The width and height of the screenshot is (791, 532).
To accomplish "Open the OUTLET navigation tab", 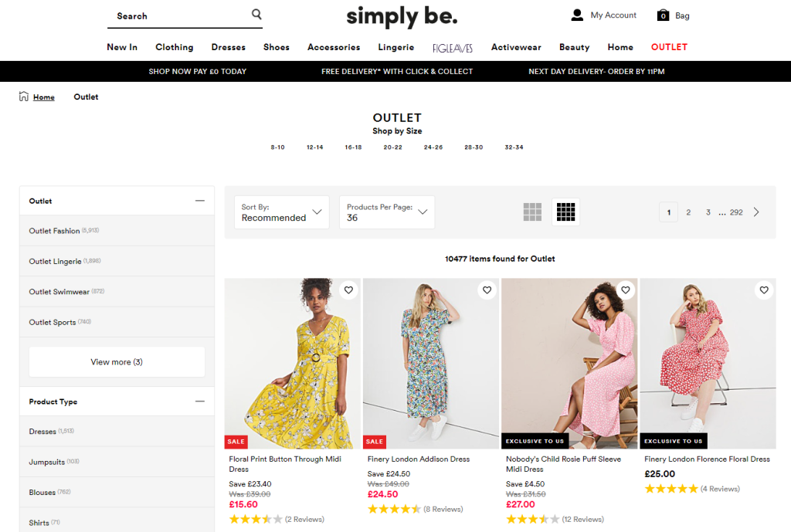I will pyautogui.click(x=669, y=47).
